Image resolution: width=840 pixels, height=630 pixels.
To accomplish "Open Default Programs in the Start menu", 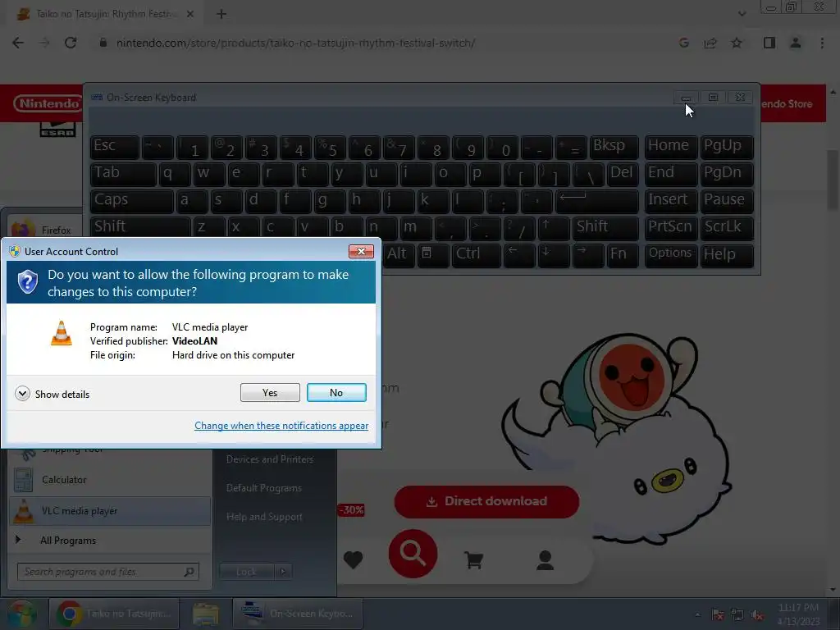I will pyautogui.click(x=264, y=489).
